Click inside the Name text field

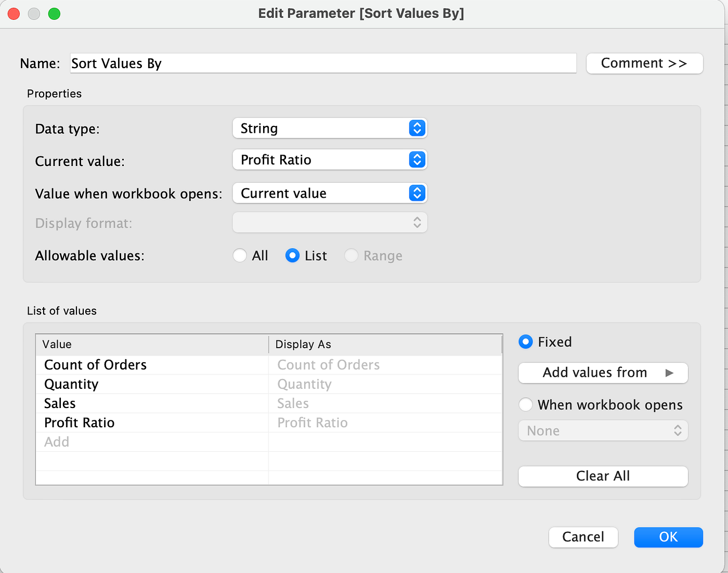tap(322, 63)
